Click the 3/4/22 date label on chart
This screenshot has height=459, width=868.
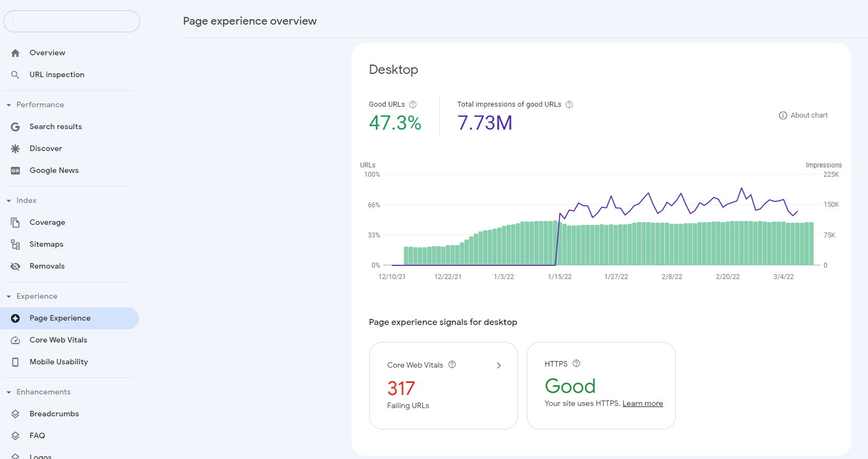(784, 277)
